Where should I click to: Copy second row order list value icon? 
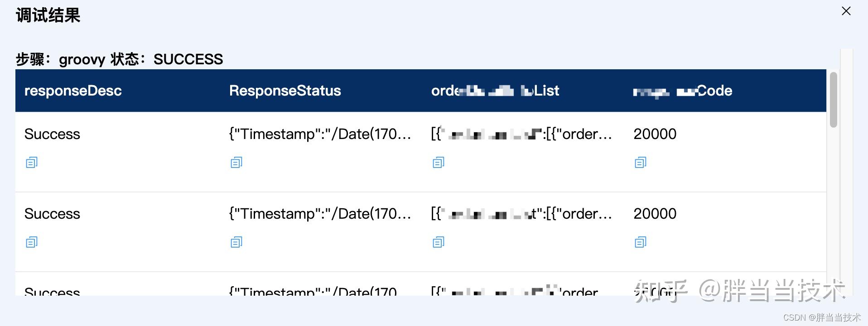pos(439,242)
